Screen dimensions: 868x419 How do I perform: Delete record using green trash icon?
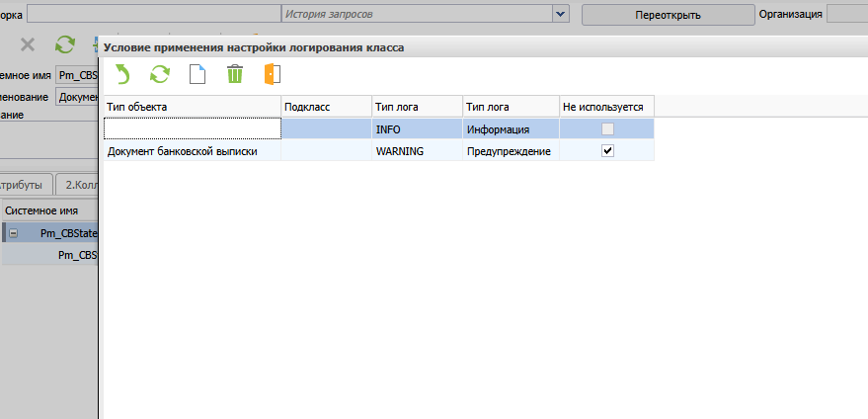point(235,74)
